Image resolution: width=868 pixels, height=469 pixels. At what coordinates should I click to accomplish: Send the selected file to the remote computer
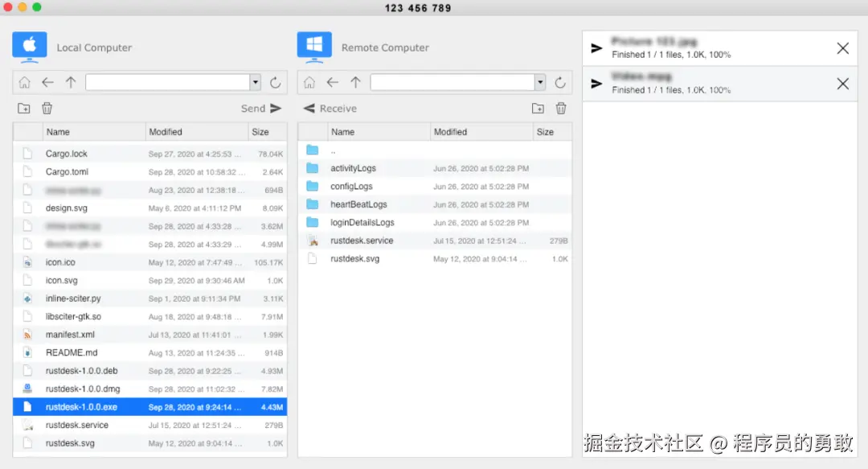(x=261, y=108)
